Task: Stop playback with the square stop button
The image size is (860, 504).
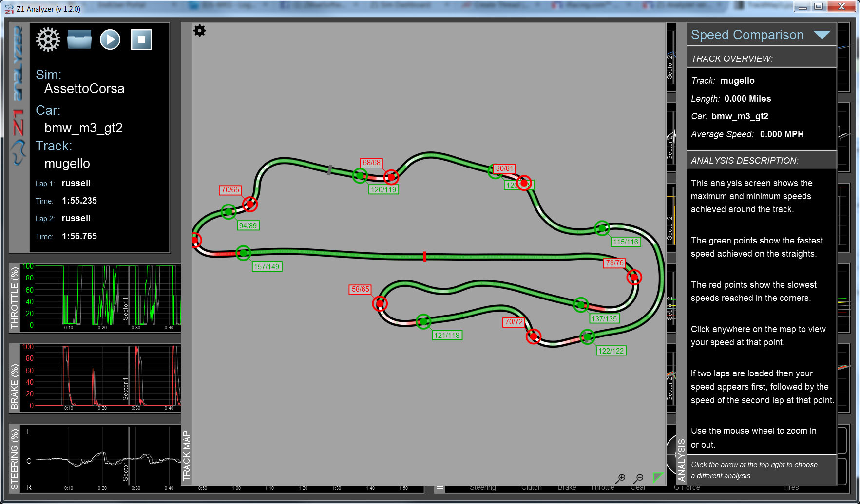Action: pos(141,39)
